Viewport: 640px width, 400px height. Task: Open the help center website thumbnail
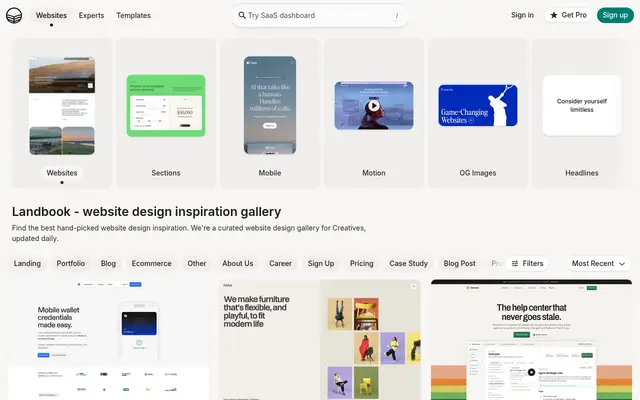point(531,340)
